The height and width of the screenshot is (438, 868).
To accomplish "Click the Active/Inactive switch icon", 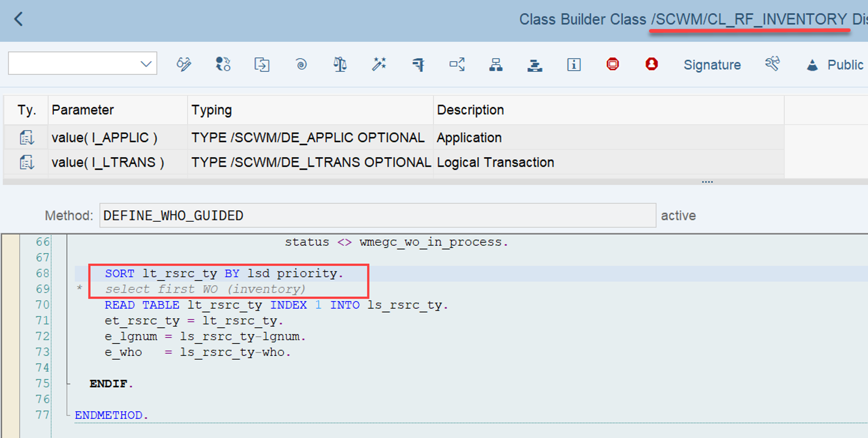I will click(x=223, y=64).
